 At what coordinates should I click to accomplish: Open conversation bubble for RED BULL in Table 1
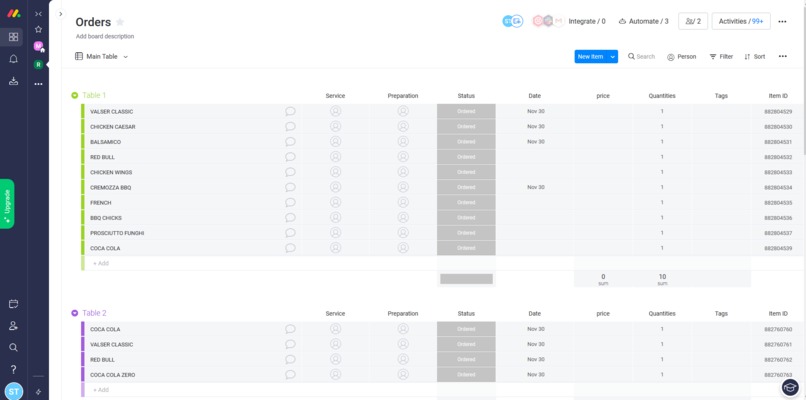click(x=290, y=157)
